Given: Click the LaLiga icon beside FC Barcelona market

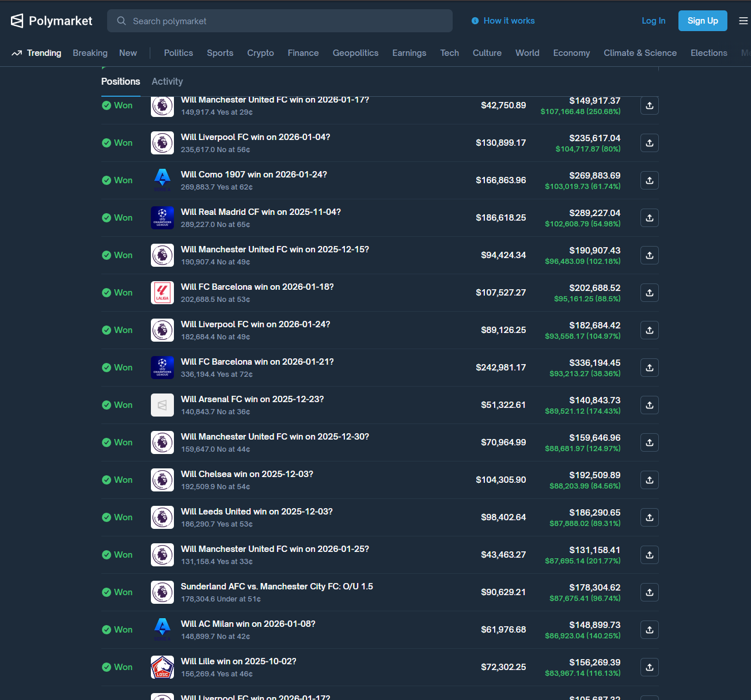Looking at the screenshot, I should (162, 293).
